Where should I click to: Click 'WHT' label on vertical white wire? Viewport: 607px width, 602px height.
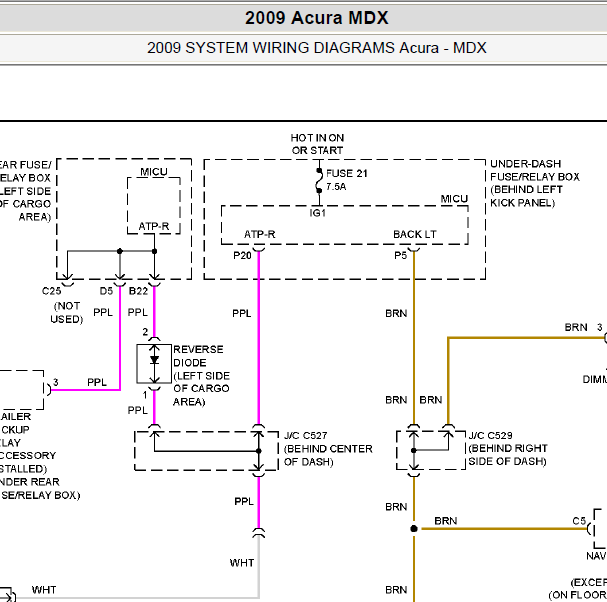pyautogui.click(x=242, y=563)
